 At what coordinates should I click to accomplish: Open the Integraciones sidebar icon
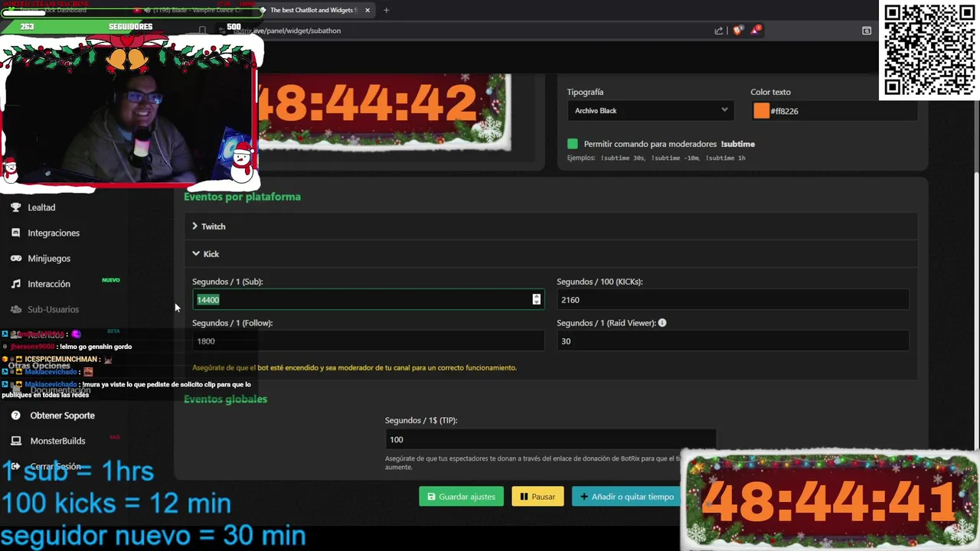(15, 233)
